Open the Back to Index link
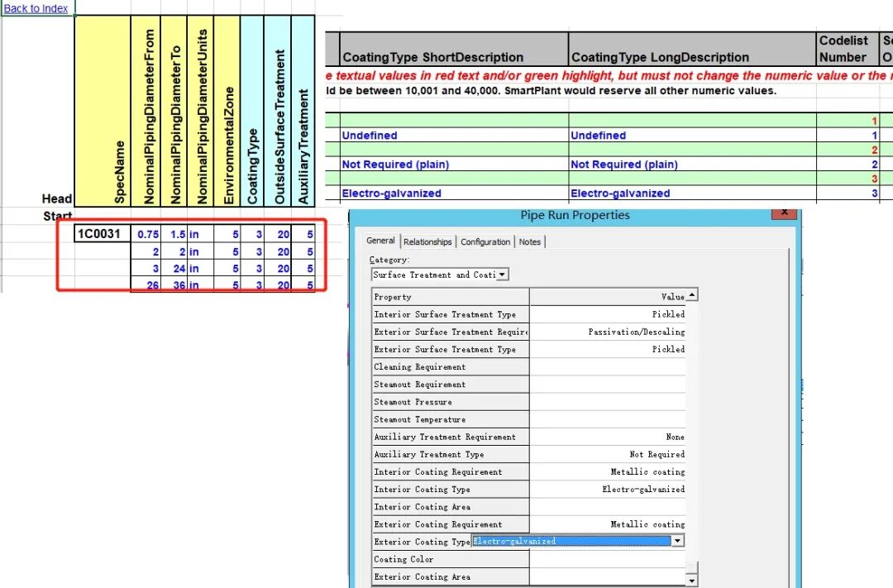The width and height of the screenshot is (893, 588). pos(36,8)
